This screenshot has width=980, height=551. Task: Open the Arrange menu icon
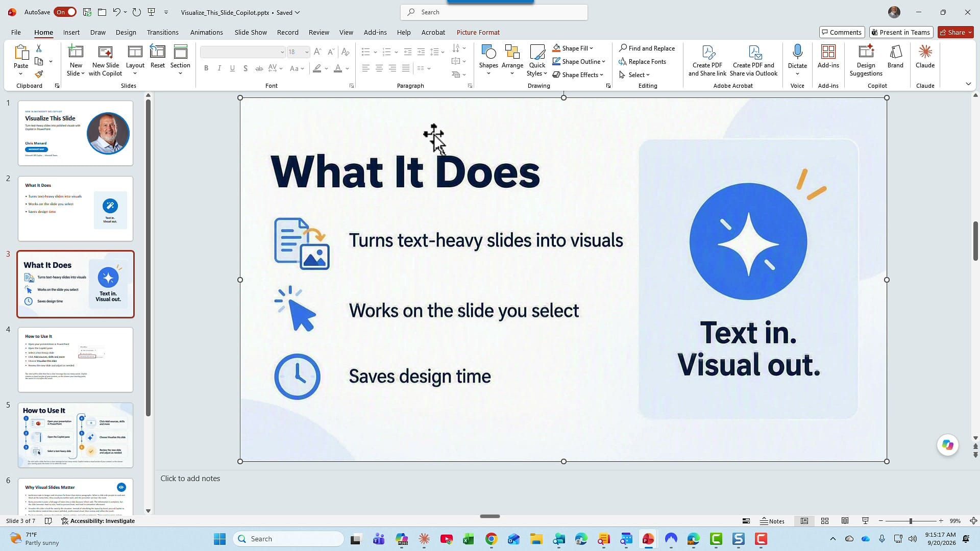[x=512, y=52]
